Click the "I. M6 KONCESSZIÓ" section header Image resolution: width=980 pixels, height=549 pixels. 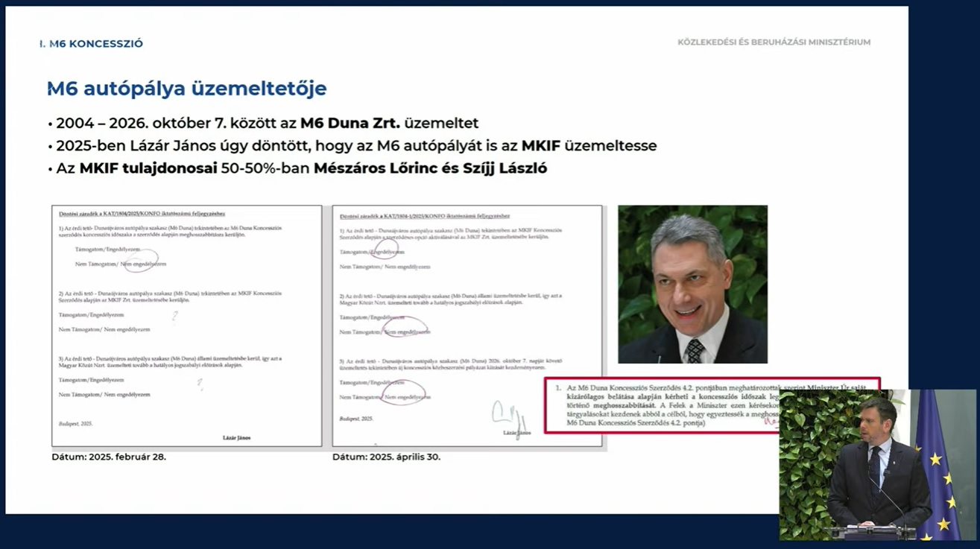pos(92,44)
